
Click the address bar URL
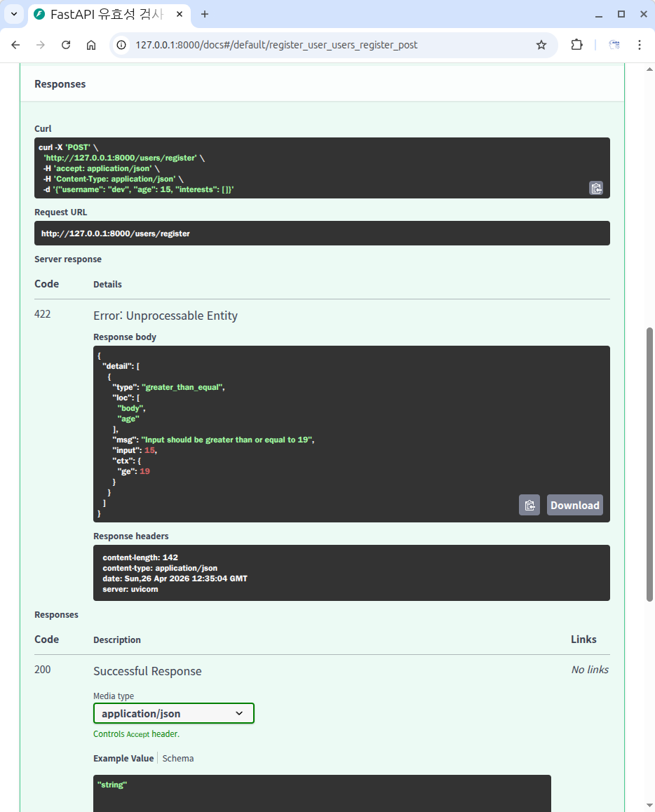tap(276, 45)
